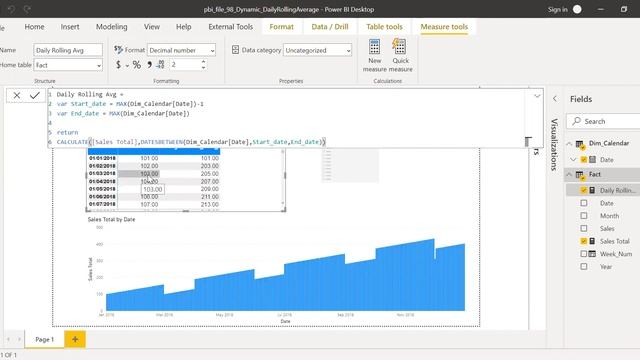This screenshot has width=640, height=360.
Task: Open the External Tools ribbon tab
Action: (230, 27)
